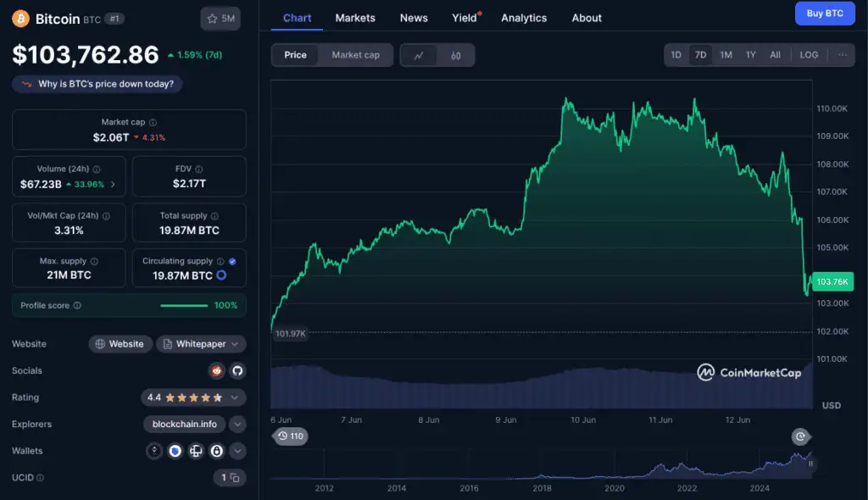The width and height of the screenshot is (868, 500).
Task: Set chart range to 1M
Action: (726, 55)
